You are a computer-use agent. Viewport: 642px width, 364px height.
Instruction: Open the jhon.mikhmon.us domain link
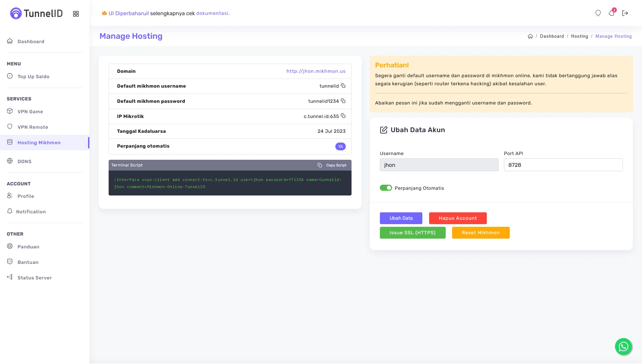click(x=316, y=71)
